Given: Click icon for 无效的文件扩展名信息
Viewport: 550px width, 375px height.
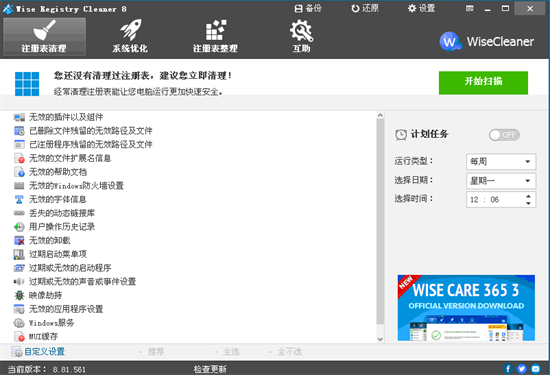Looking at the screenshot, I should coord(19,158).
